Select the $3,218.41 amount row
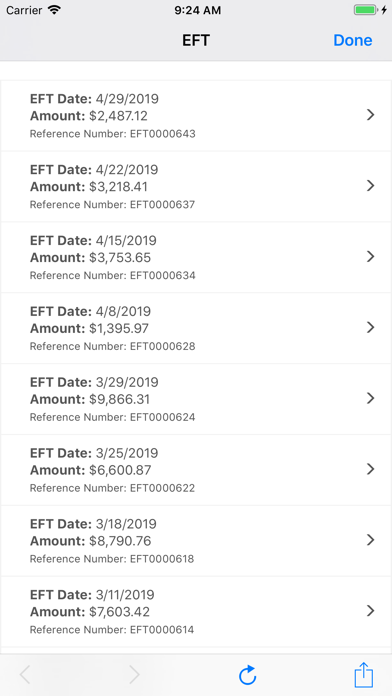Screen dimensions: 392x696 (196, 186)
